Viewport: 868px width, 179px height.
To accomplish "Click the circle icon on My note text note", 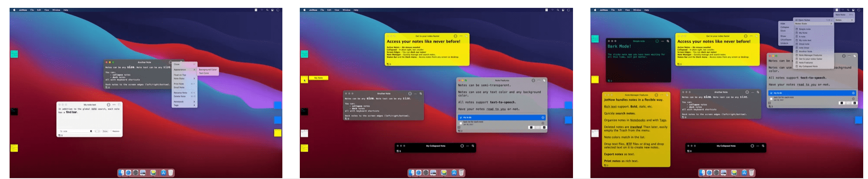I will [108, 105].
